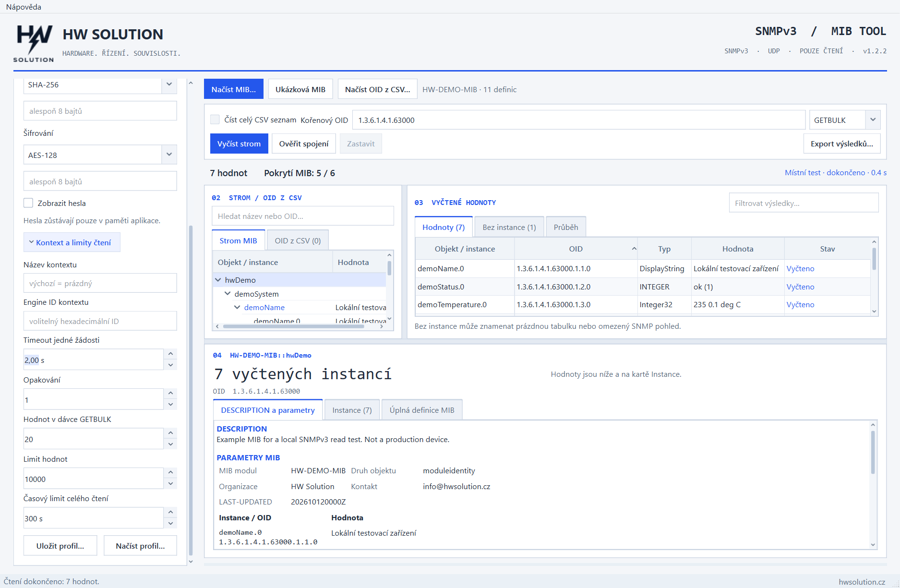Image resolution: width=900 pixels, height=588 pixels.
Task: Open the GETBULK method dropdown
Action: (873, 120)
